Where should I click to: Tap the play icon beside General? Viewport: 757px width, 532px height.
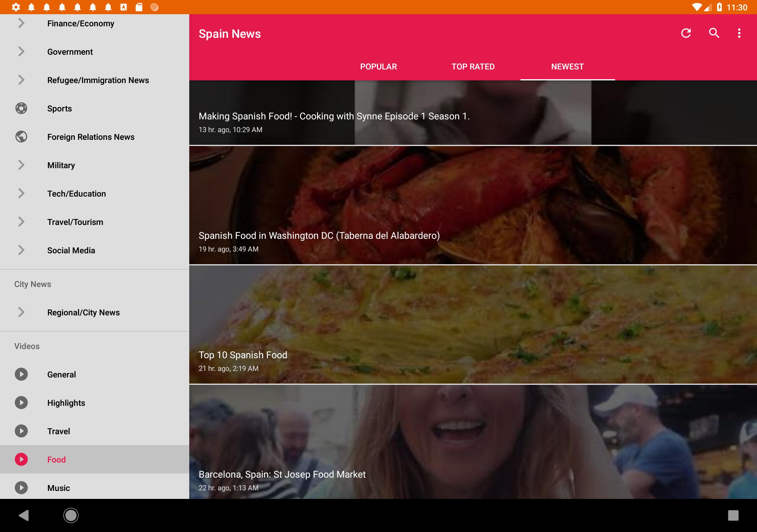click(21, 374)
